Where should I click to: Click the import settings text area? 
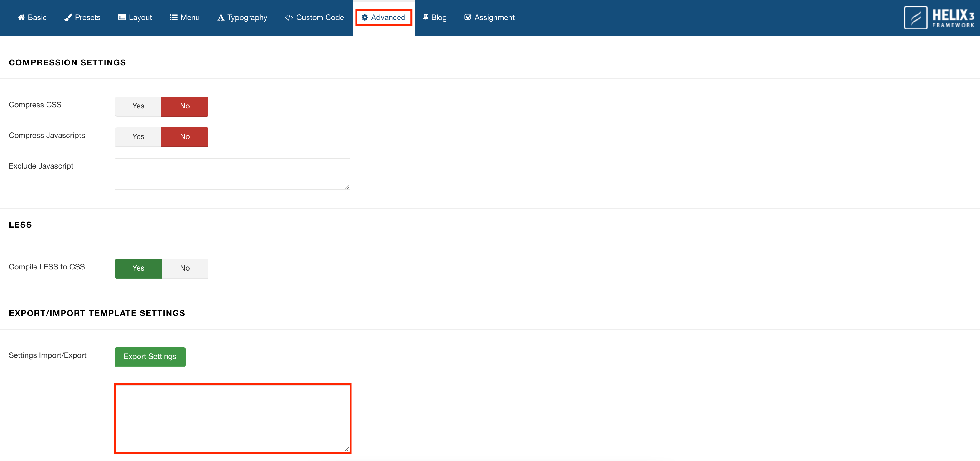coord(232,418)
